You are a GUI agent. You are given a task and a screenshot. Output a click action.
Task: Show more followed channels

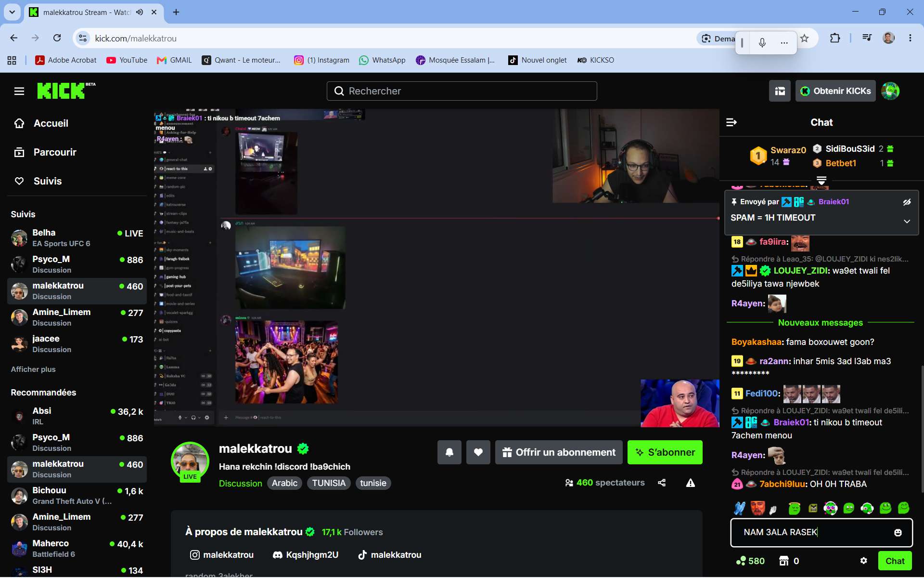(x=33, y=369)
